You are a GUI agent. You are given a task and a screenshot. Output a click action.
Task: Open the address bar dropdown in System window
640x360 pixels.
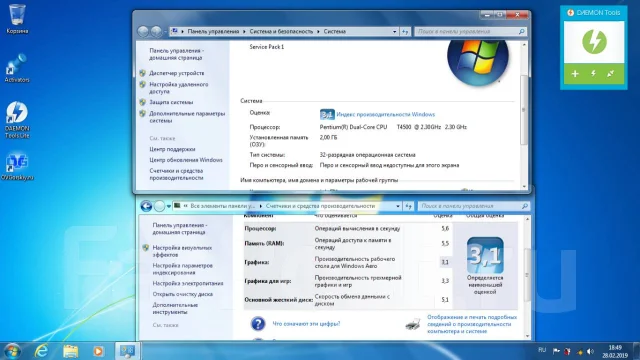coord(394,31)
